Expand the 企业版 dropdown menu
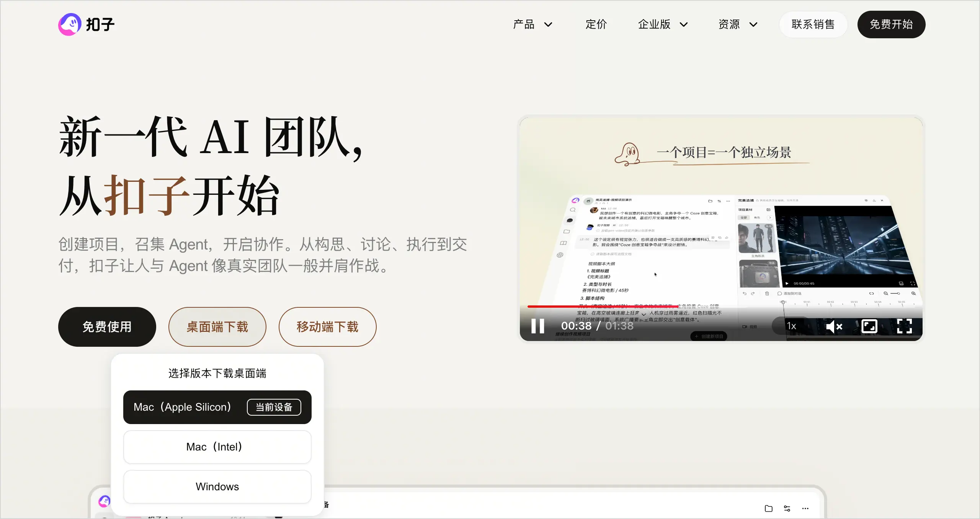 [663, 24]
